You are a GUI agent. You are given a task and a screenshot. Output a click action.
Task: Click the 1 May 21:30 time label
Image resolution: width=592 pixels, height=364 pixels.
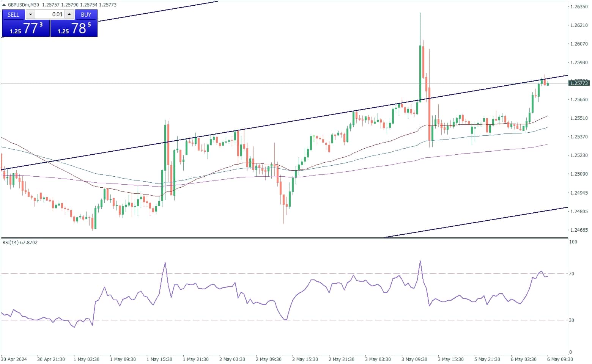[x=196, y=359]
